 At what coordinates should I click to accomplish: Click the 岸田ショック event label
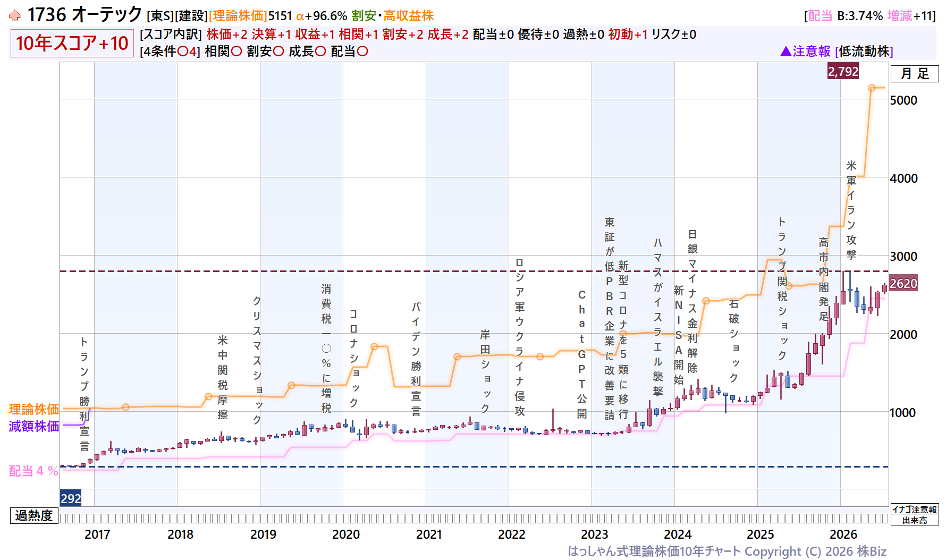[485, 371]
